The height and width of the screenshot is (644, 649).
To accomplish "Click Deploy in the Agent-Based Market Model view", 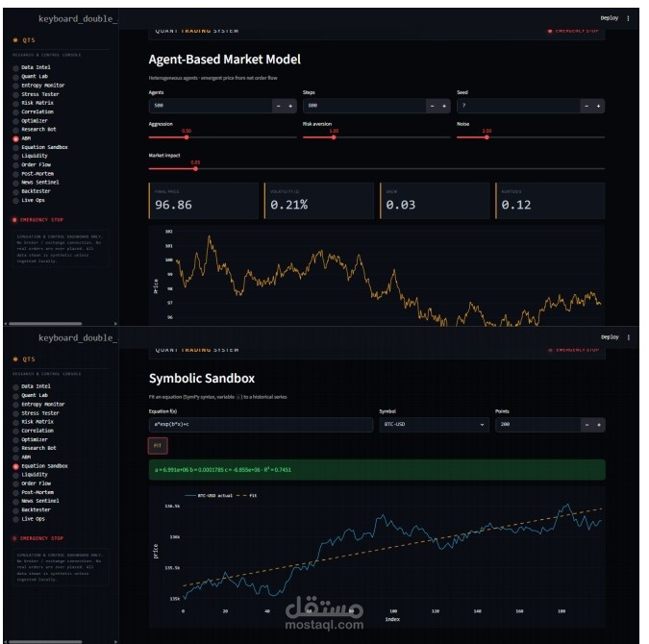I will pyautogui.click(x=610, y=18).
